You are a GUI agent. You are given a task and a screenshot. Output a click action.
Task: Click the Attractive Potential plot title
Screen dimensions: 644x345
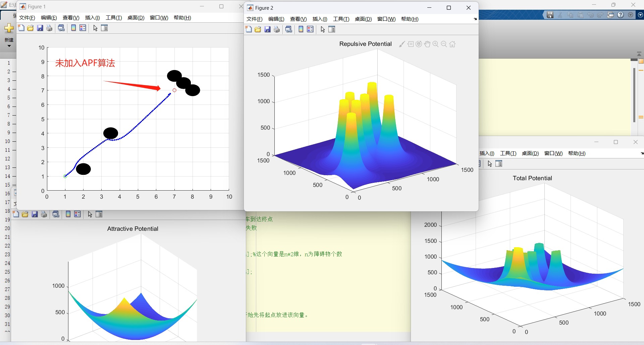point(132,229)
